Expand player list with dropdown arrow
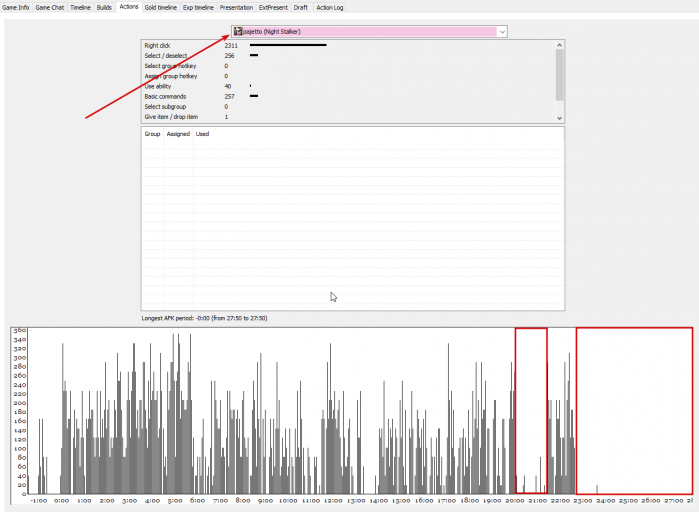 click(x=502, y=32)
